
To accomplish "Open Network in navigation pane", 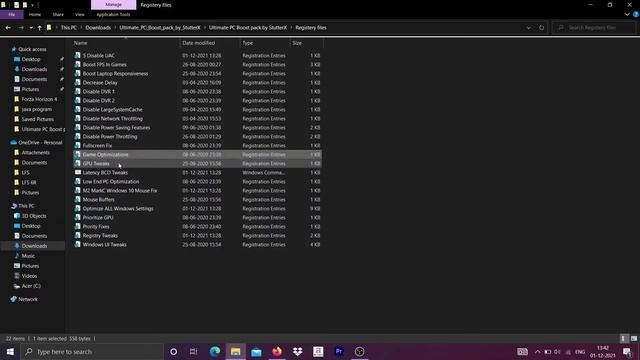I will (x=28, y=299).
